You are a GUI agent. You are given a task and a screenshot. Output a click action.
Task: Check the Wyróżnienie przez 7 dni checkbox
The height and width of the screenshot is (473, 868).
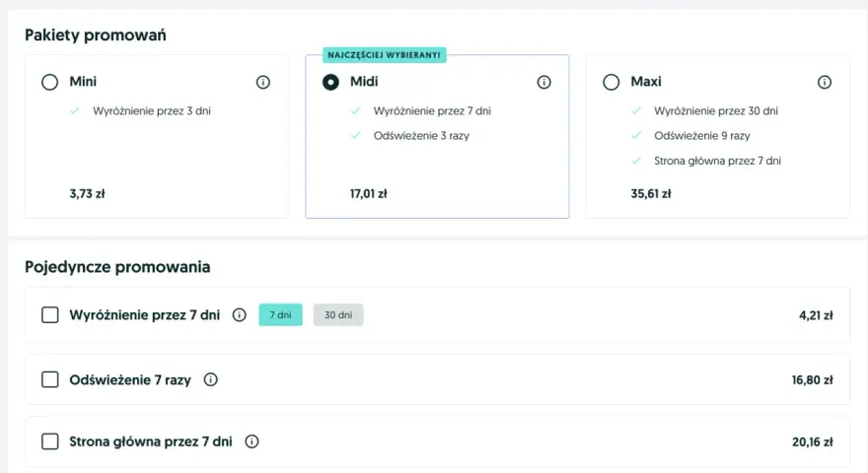pyautogui.click(x=50, y=314)
